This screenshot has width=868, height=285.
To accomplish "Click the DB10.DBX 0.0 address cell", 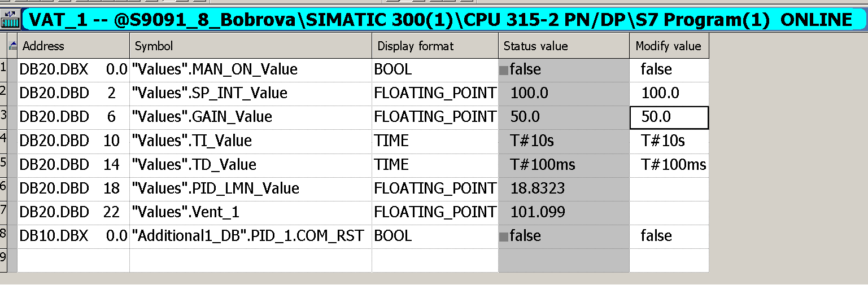I will pos(74,236).
